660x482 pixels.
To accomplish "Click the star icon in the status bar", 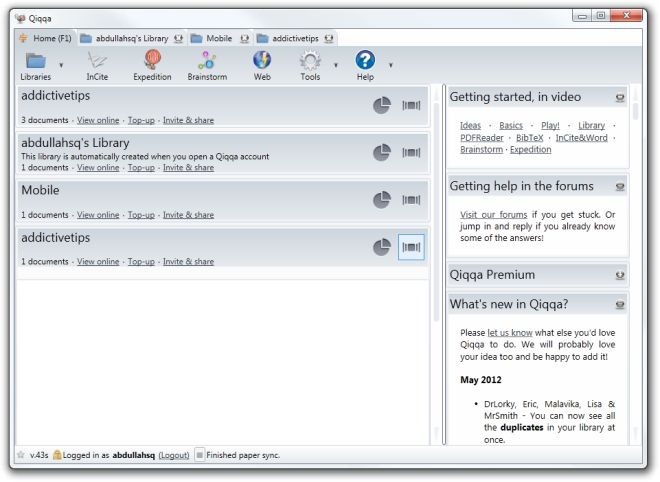I will click(x=21, y=455).
